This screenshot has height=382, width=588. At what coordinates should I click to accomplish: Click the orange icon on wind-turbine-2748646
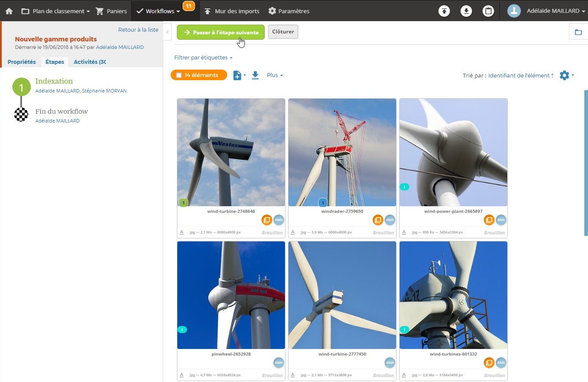(x=266, y=220)
